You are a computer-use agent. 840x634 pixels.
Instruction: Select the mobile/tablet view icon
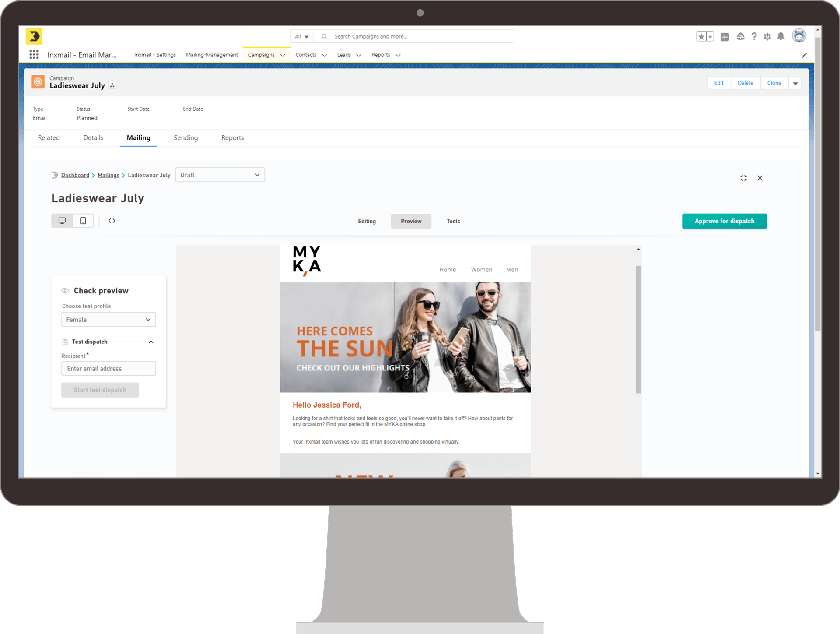pyautogui.click(x=82, y=220)
